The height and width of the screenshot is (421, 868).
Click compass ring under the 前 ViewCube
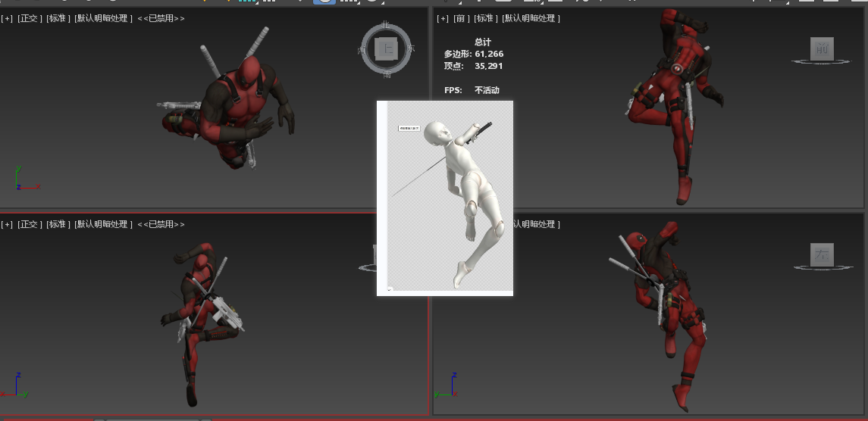[821, 61]
